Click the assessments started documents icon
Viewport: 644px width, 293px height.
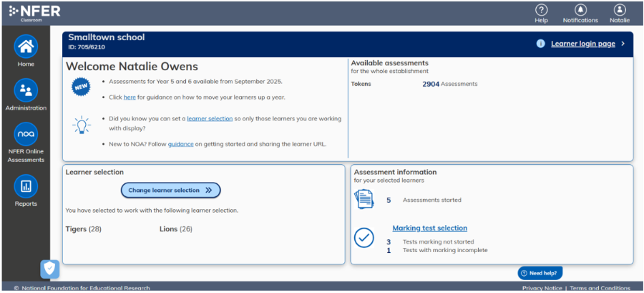tap(364, 199)
